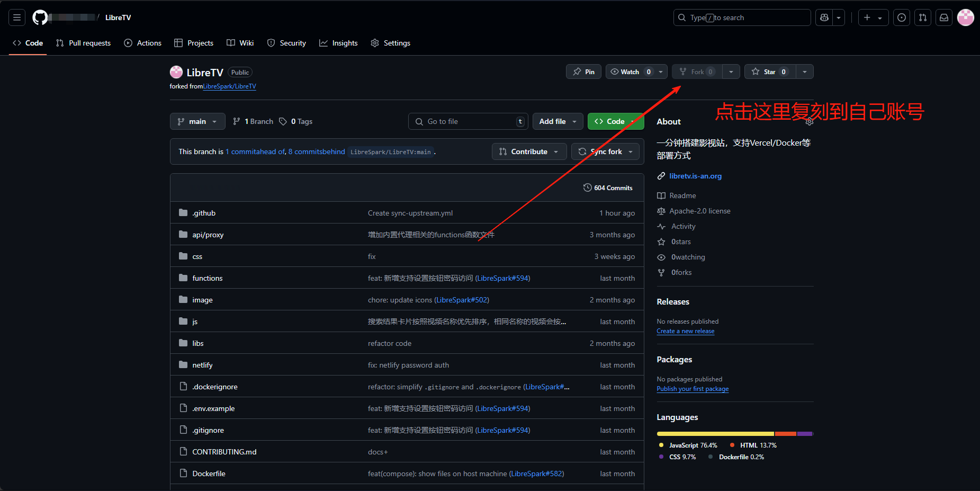Screen dimensions: 980x491
Task: Switch to the Code tab
Action: click(28, 43)
